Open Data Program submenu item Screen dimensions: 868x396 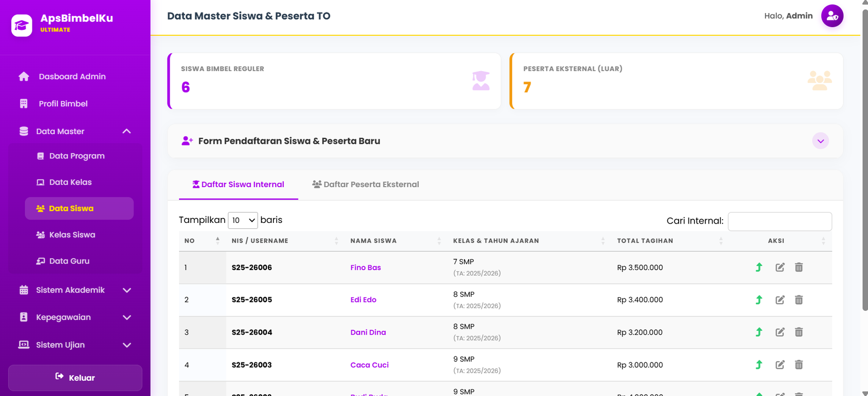[x=79, y=156]
